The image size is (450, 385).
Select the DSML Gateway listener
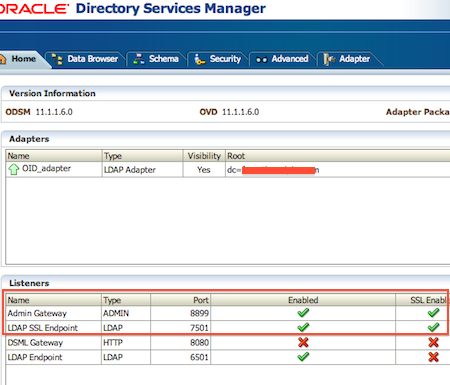point(35,343)
